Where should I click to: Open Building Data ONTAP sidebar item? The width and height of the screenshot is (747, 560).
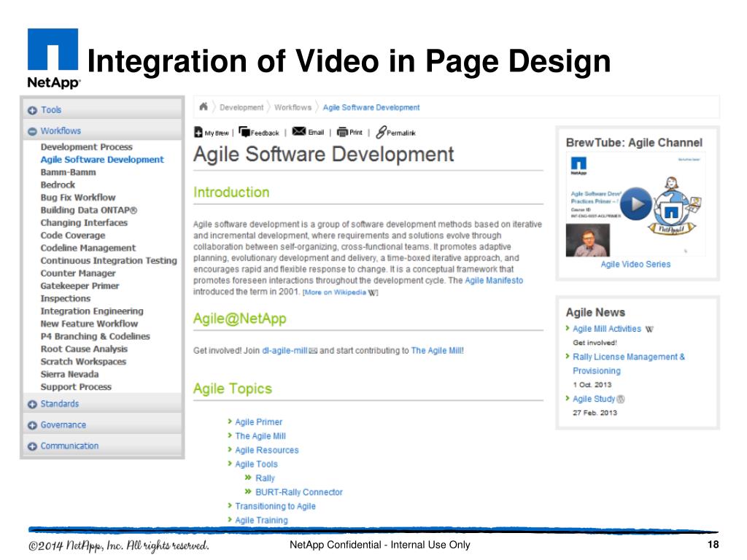[x=88, y=210]
